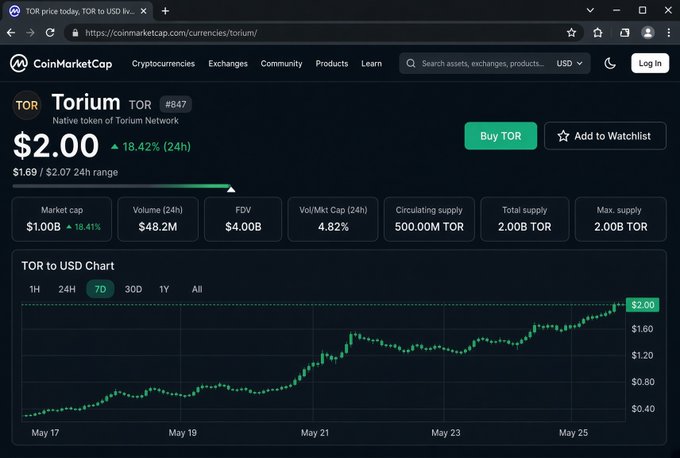This screenshot has width=680, height=458.
Task: Click the May 25 date axis label
Action: [573, 433]
